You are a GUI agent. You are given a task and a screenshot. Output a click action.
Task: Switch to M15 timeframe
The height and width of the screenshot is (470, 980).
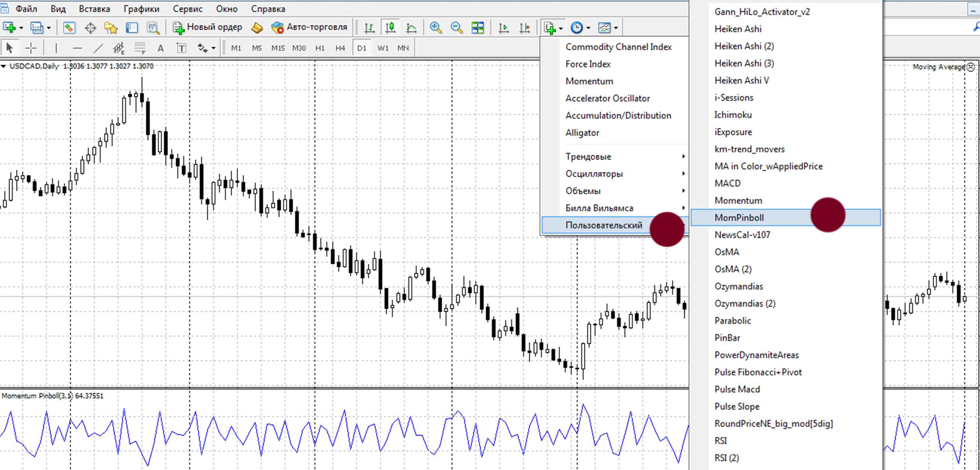pos(278,48)
